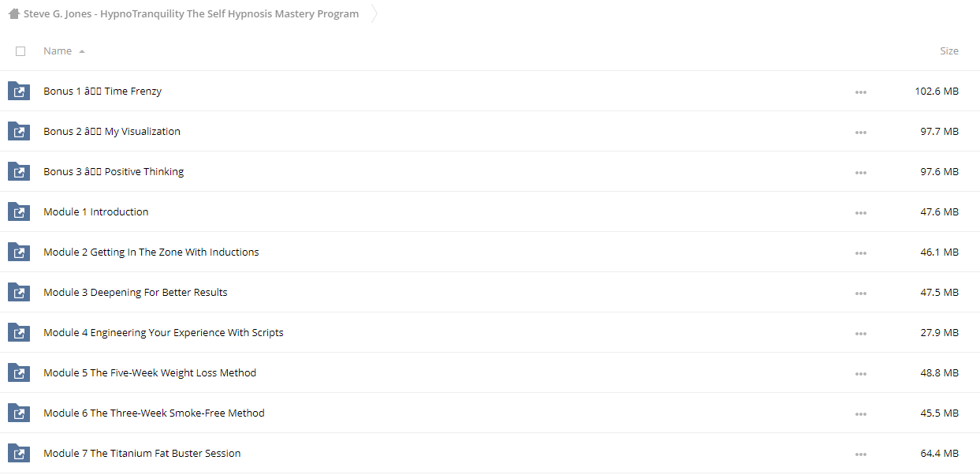Tick the select-all checkbox in header
The image size is (980, 475).
[x=20, y=51]
